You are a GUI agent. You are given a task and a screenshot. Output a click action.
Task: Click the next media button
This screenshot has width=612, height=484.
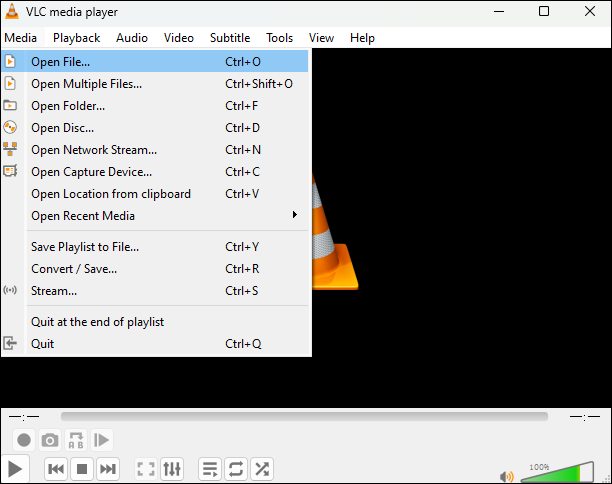click(108, 469)
